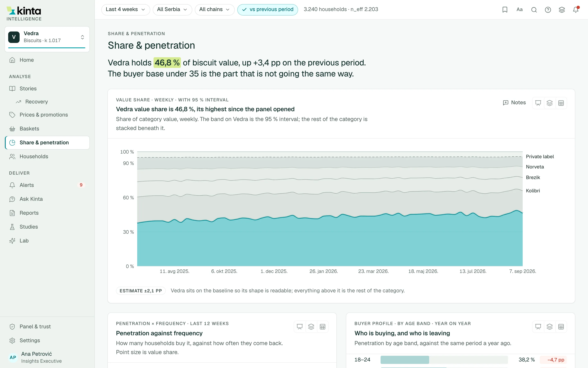588x368 pixels.
Task: Click the 18–24 age band bar
Action: (444, 360)
